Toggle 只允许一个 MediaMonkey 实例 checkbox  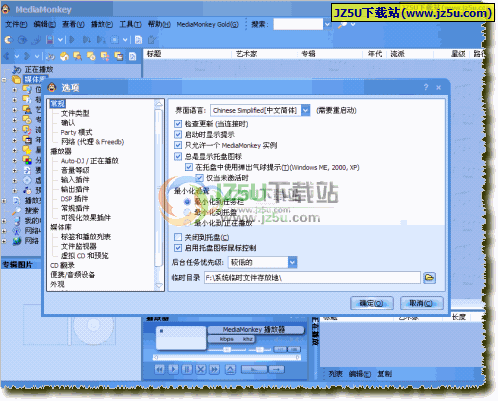(x=178, y=145)
